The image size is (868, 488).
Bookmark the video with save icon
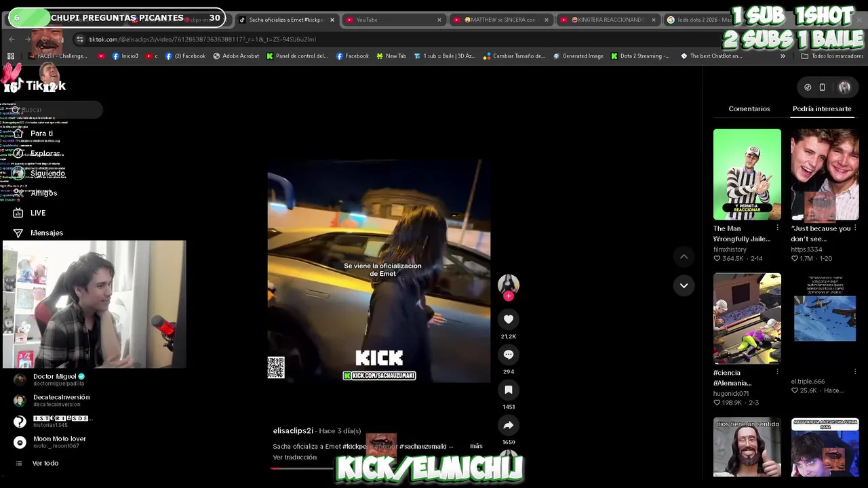pos(509,390)
